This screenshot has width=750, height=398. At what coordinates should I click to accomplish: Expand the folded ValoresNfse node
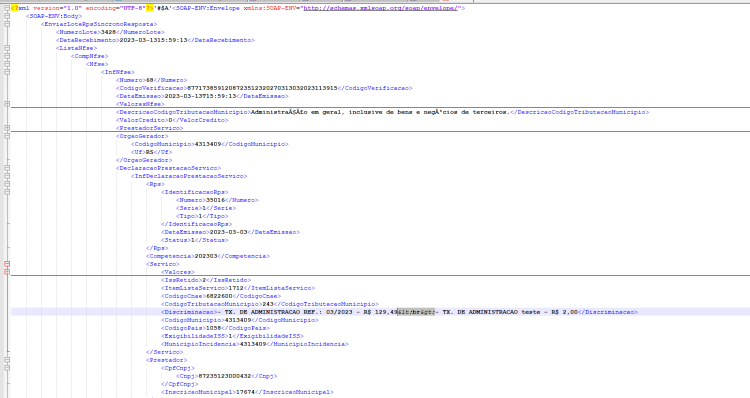[x=7, y=104]
